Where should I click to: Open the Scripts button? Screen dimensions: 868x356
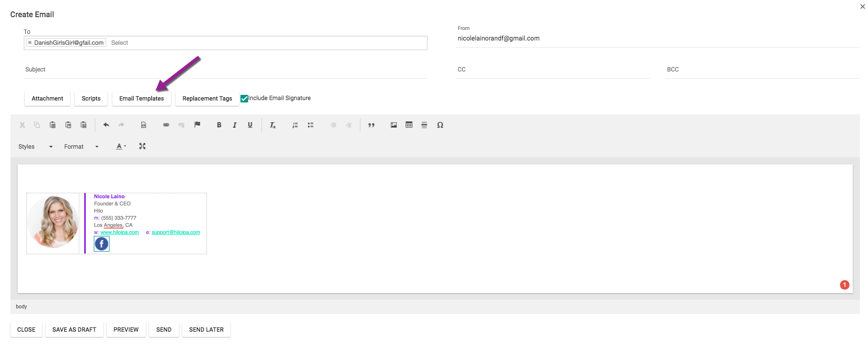91,99
